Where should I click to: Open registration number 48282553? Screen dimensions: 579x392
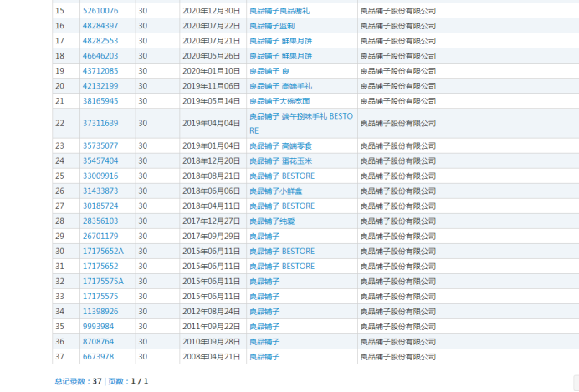click(100, 41)
